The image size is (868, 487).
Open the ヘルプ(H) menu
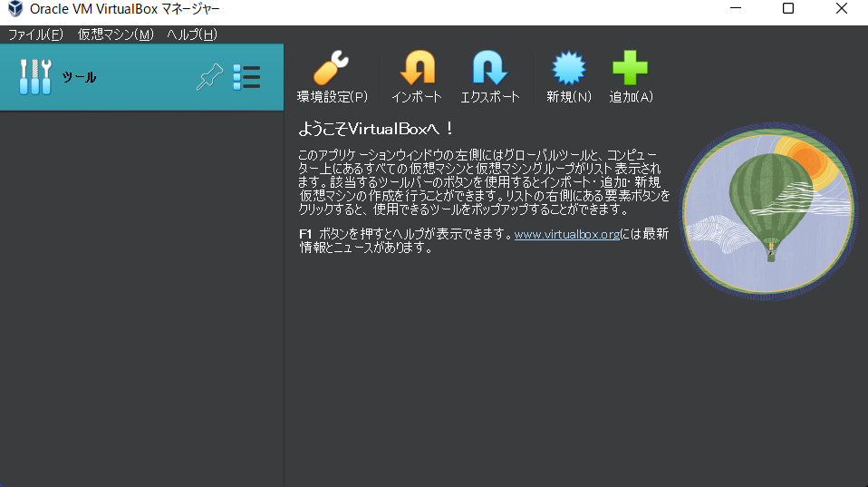click(191, 34)
